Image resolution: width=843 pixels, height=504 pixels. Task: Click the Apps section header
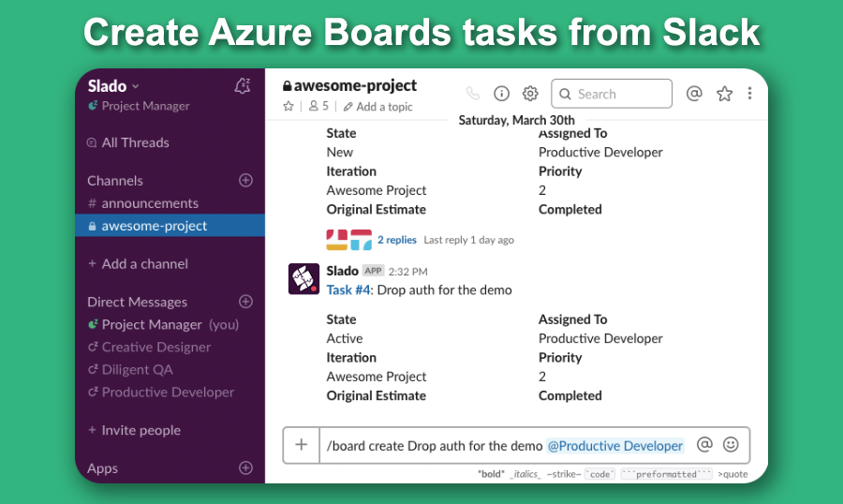(102, 468)
